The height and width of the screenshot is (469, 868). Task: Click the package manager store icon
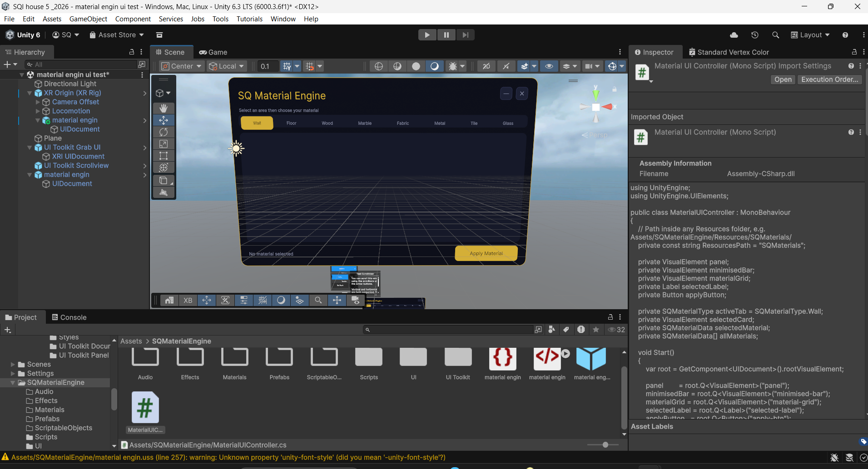159,35
